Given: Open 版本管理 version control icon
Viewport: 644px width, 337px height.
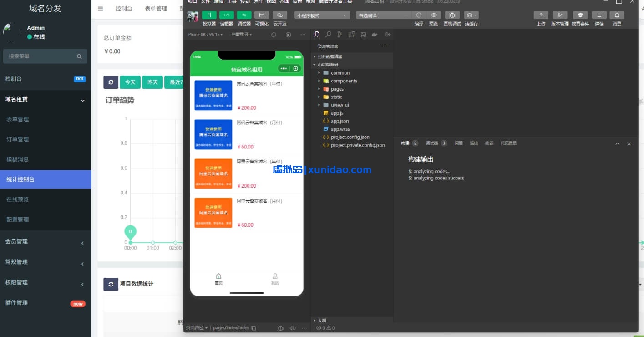Looking at the screenshot, I should [x=560, y=15].
